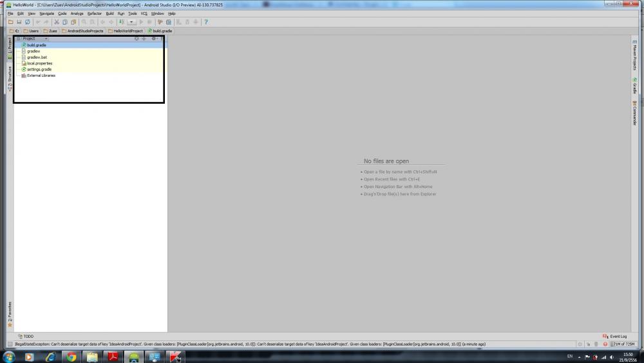Image resolution: width=644 pixels, height=363 pixels.
Task: Toggle the Structure side tab
Action: (x=10, y=78)
